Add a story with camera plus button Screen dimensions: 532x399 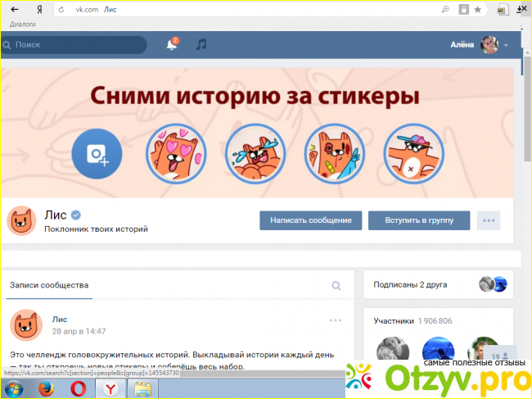pos(97,153)
